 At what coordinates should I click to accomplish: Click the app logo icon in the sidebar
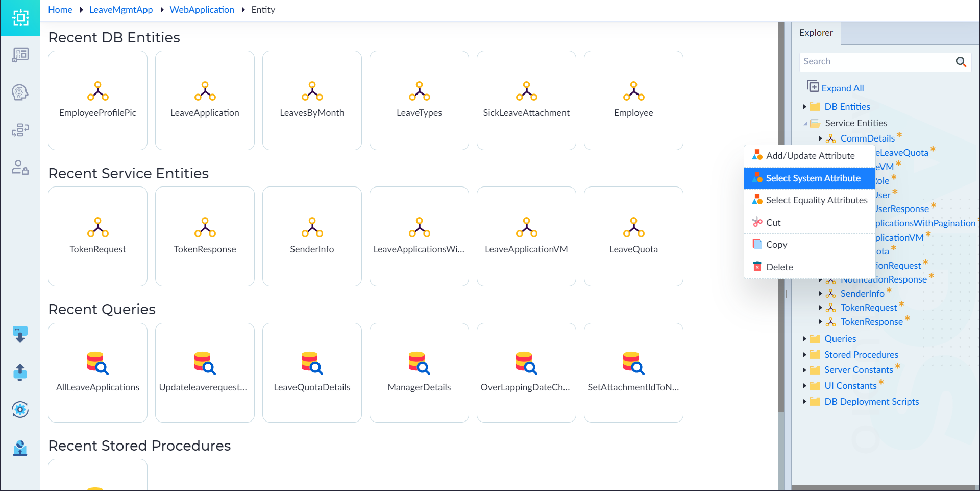point(20,18)
